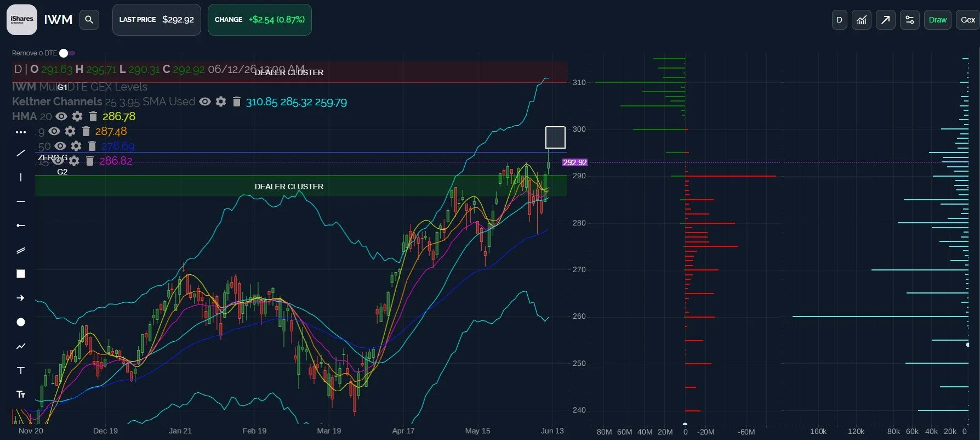Select the rectangle drawing tool
This screenshot has height=440, width=980.
coord(21,274)
